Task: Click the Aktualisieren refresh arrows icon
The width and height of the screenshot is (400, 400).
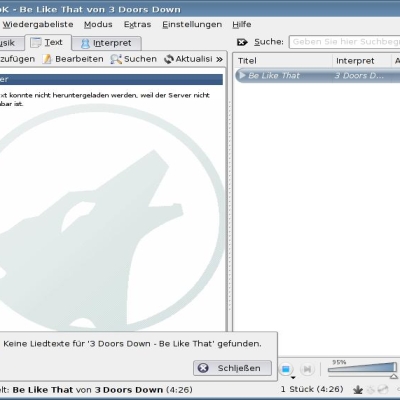Action: 169,59
